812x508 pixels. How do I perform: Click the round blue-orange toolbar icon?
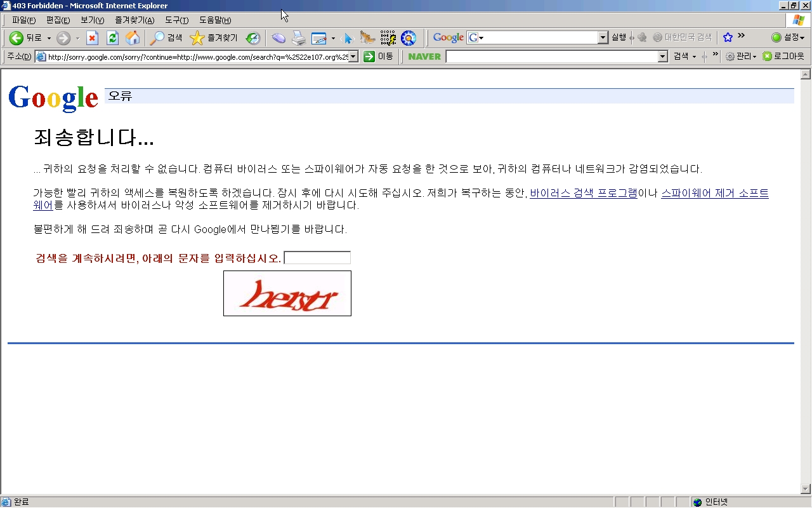(409, 38)
